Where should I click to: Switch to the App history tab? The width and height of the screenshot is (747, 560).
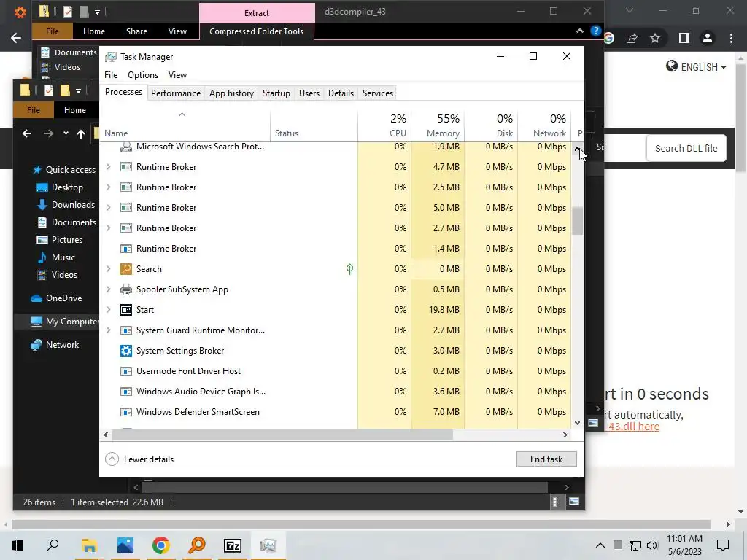231,93
